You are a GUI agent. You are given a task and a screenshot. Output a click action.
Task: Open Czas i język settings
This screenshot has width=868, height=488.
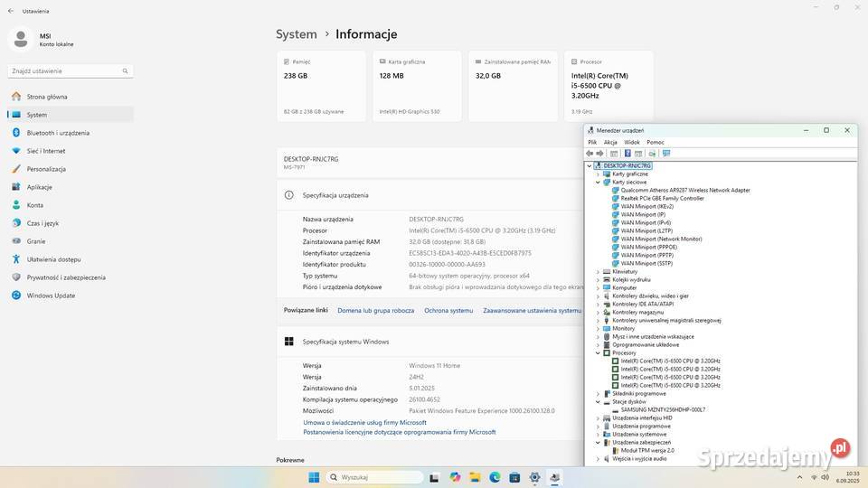[x=71, y=223]
